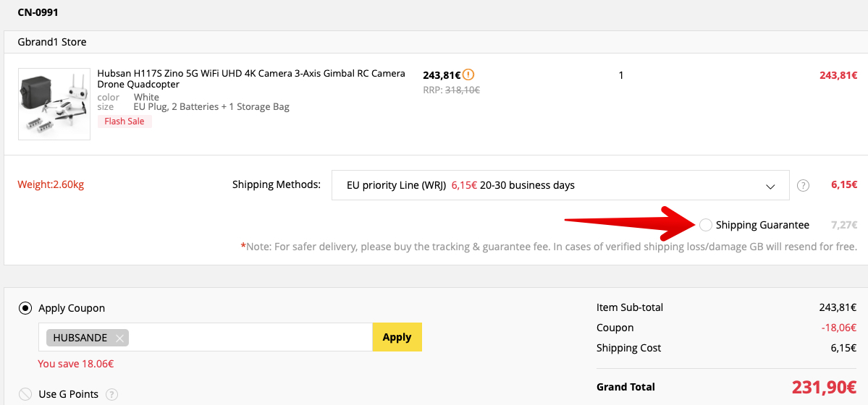Select the Shipping Methods label
Screen dimensions: 868x405
pyautogui.click(x=277, y=184)
